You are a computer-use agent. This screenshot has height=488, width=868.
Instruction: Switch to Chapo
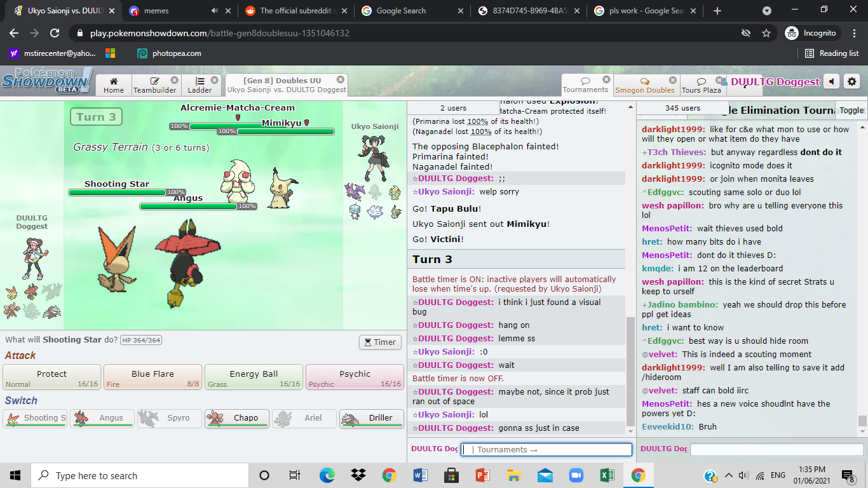[x=237, y=418]
